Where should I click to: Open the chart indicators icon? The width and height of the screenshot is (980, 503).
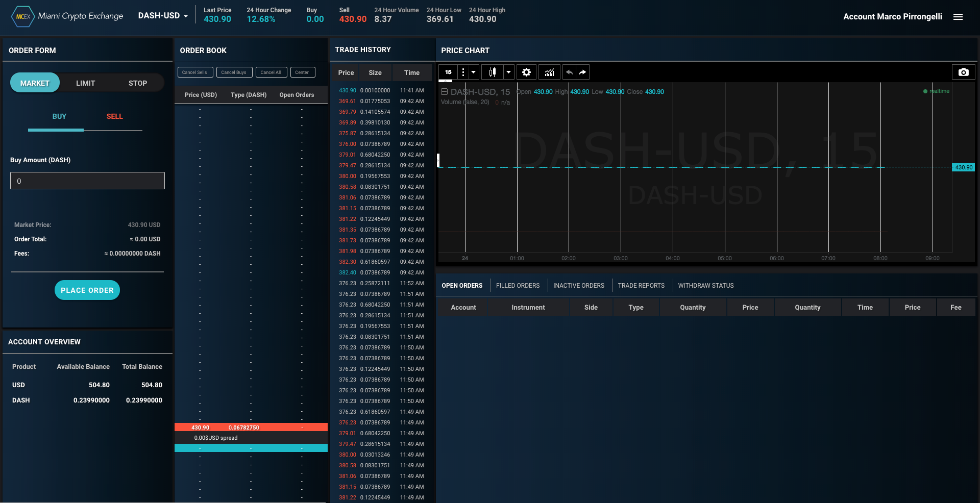click(x=549, y=72)
